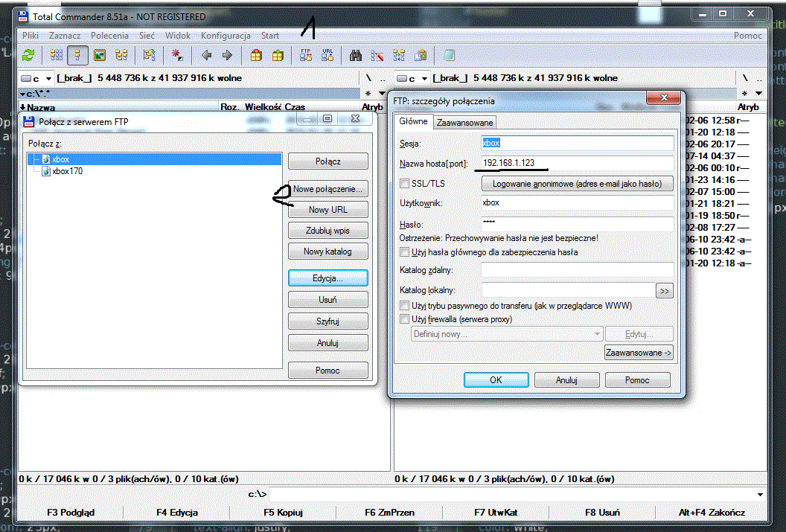Toggle Użyj firewalla (serwera proxy) checkbox
The image size is (786, 532).
(404, 318)
